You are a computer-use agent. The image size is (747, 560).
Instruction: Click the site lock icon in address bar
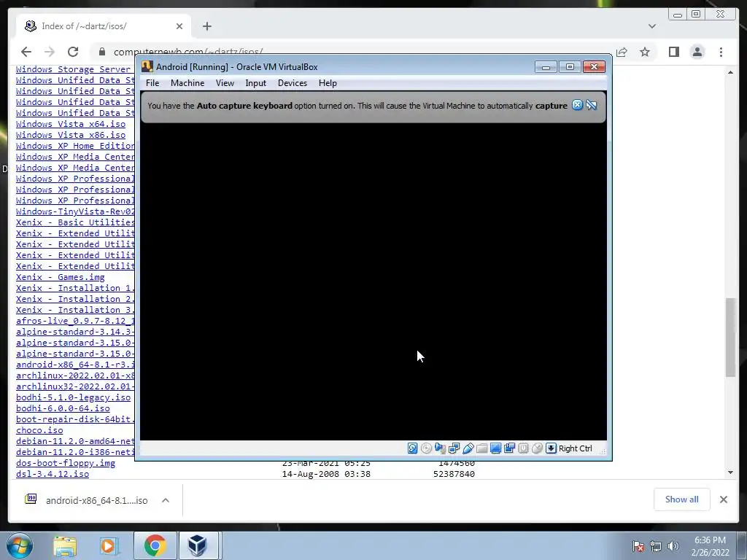coord(101,52)
